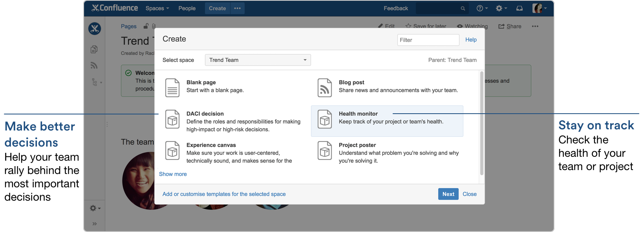Click into the Filter text field
This screenshot has height=232, width=644.
click(428, 40)
